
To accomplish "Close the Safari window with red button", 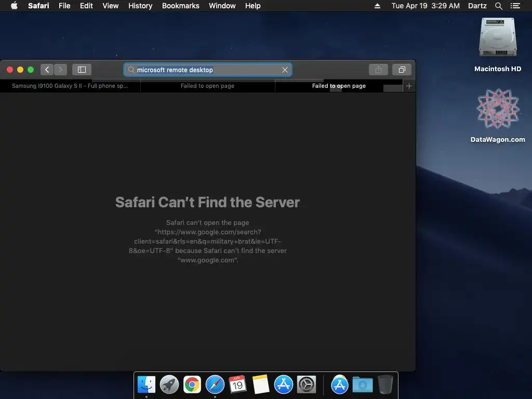I will tap(10, 70).
